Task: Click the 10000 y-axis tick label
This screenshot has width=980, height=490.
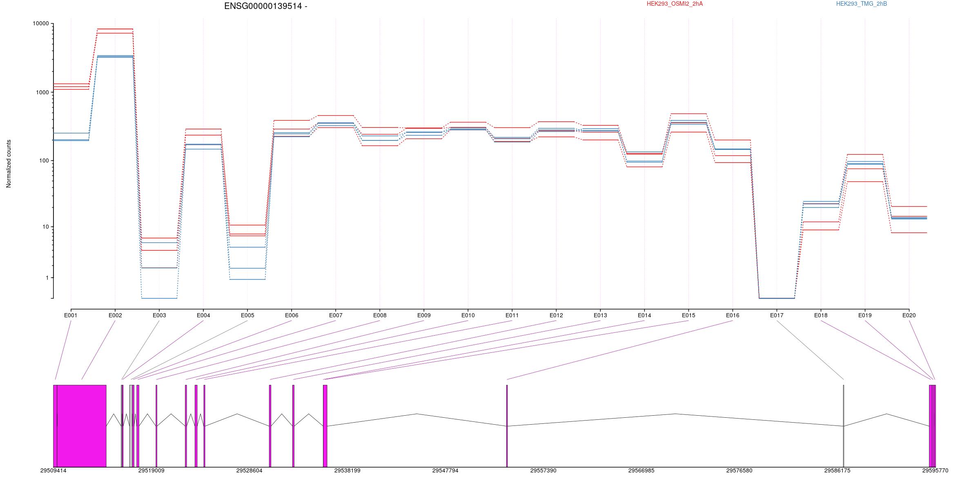Action: (41, 24)
